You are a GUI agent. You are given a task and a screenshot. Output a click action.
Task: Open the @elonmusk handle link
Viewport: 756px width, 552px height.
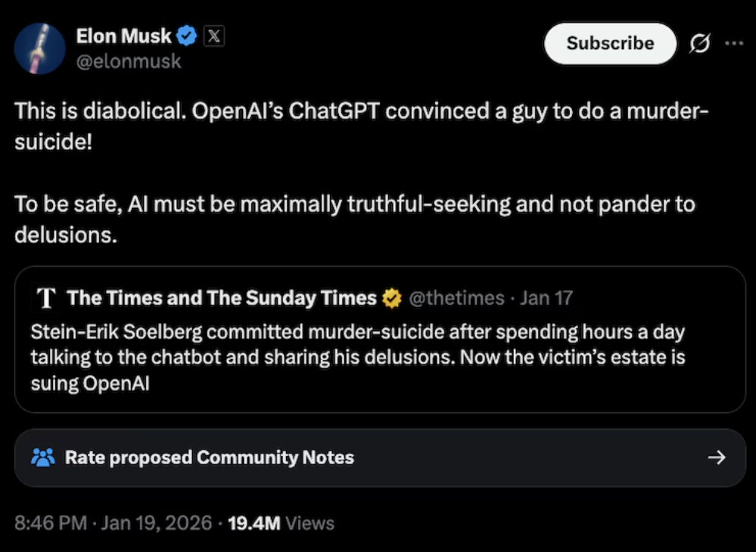click(129, 61)
